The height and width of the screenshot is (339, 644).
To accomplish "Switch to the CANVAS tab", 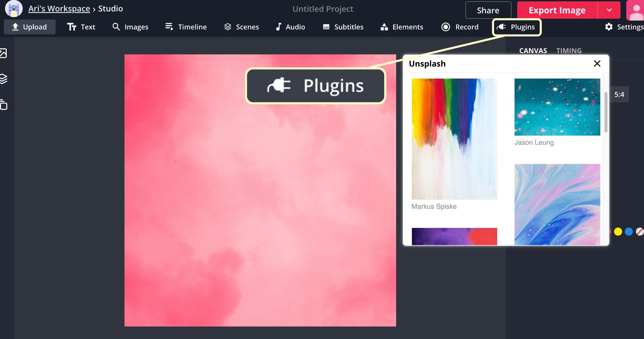I will tap(533, 51).
